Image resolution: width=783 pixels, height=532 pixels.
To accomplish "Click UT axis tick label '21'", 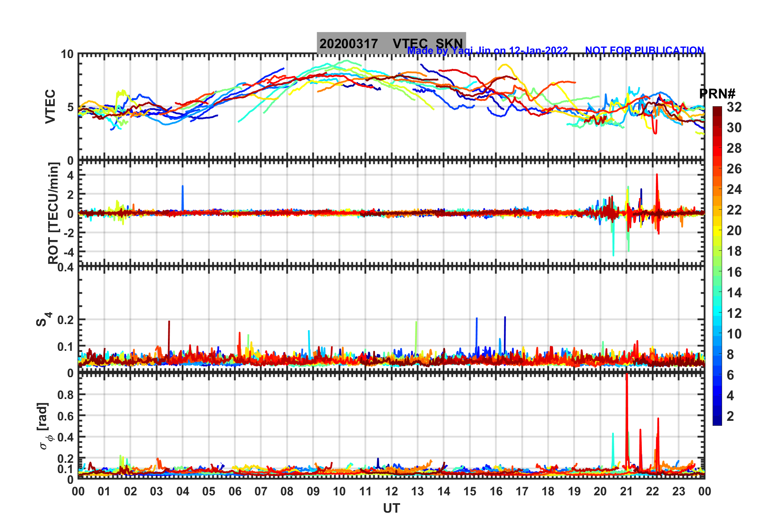I will (x=627, y=491).
